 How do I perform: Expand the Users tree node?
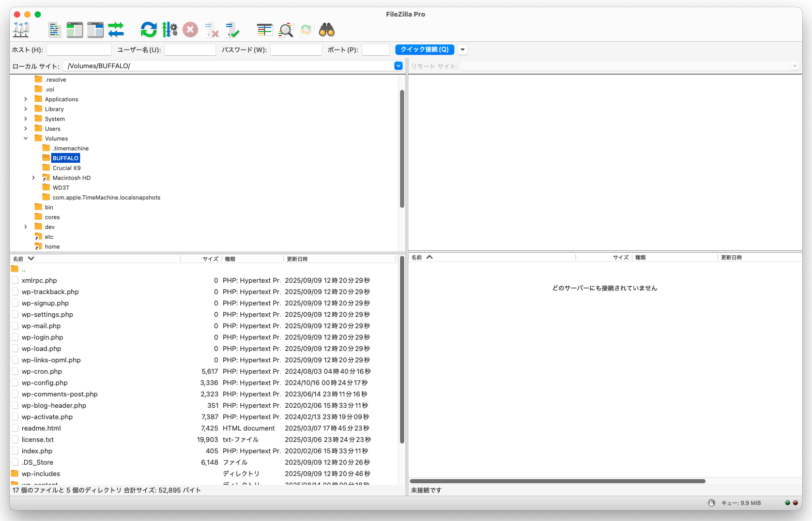pyautogui.click(x=26, y=128)
